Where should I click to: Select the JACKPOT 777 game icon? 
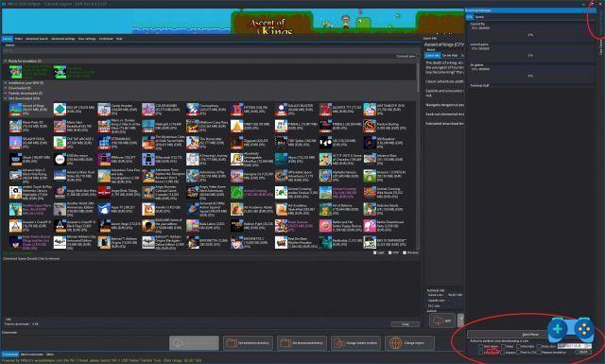point(325,110)
